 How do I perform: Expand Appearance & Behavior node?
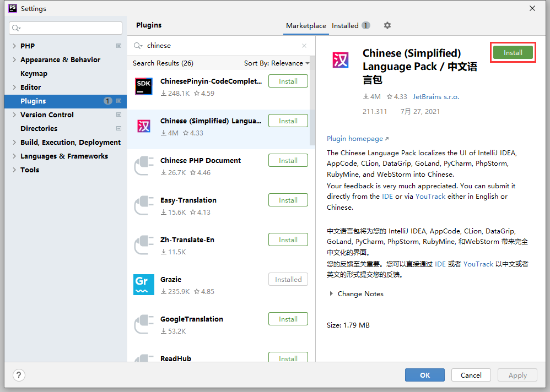(x=14, y=59)
